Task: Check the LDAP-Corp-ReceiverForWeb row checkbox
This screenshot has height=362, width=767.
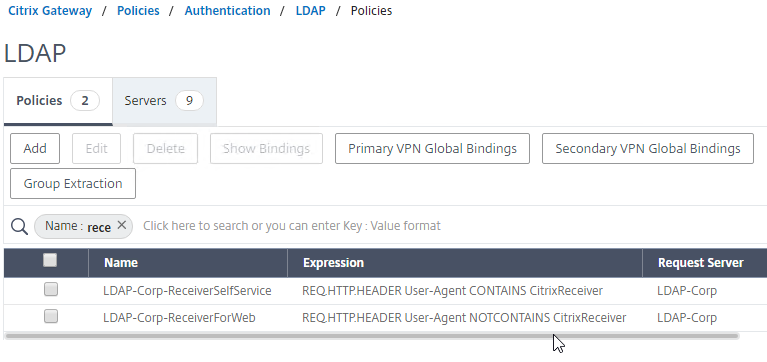Action: click(50, 317)
